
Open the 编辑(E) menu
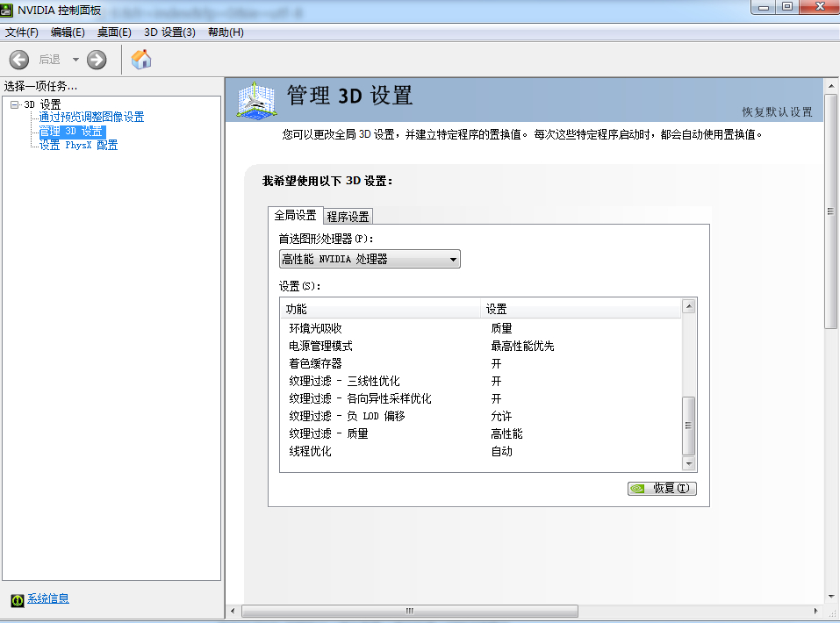point(68,32)
